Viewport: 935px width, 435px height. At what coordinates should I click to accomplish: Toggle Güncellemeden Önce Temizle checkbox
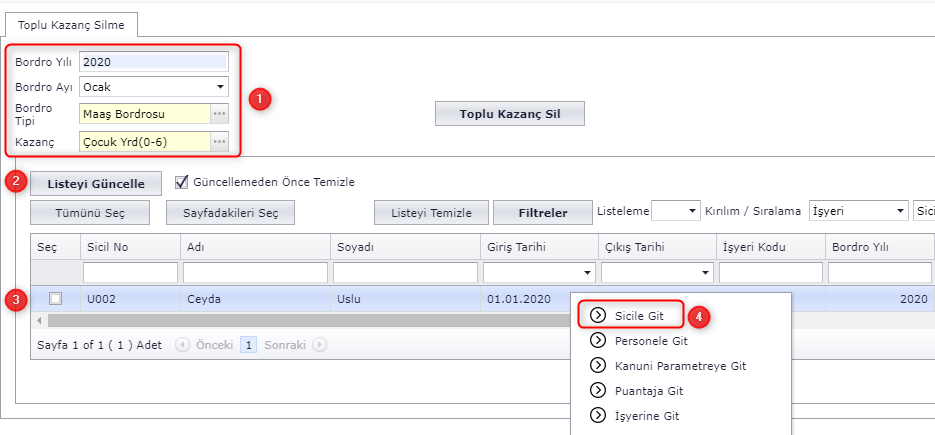point(182,182)
